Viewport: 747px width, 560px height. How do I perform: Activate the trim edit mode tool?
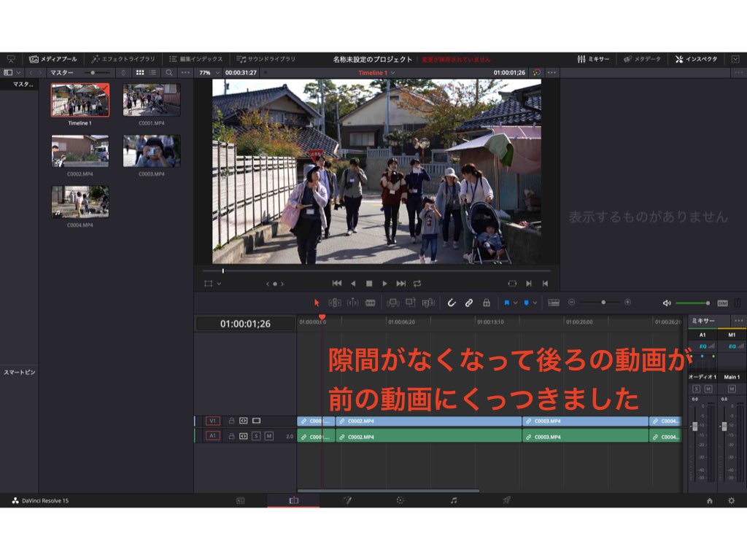334,303
